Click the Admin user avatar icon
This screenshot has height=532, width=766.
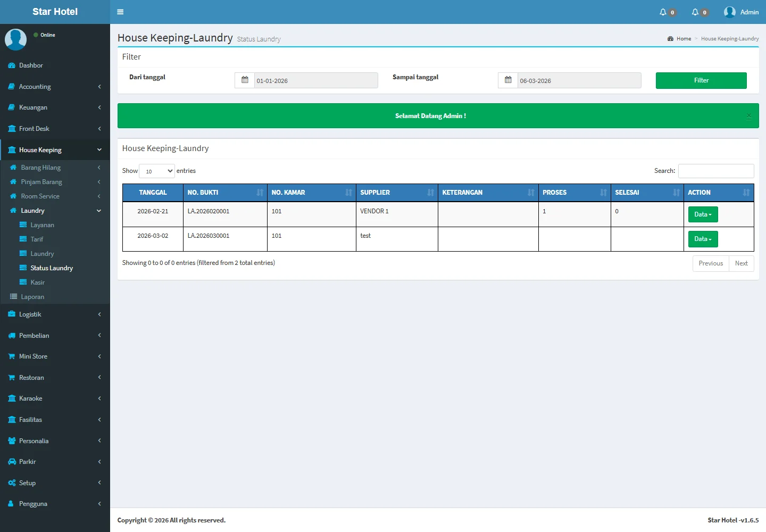tap(729, 12)
